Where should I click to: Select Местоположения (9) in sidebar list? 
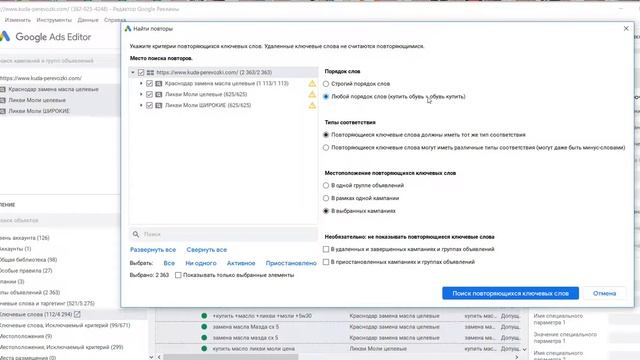click(x=26, y=336)
